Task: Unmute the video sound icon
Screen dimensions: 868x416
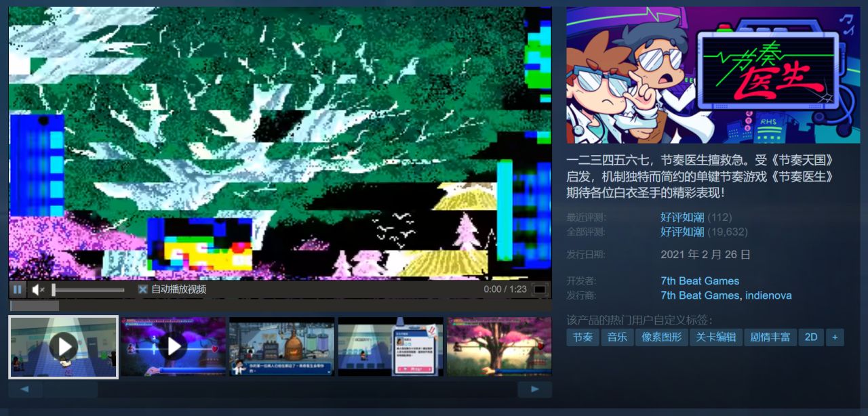Action: [37, 289]
